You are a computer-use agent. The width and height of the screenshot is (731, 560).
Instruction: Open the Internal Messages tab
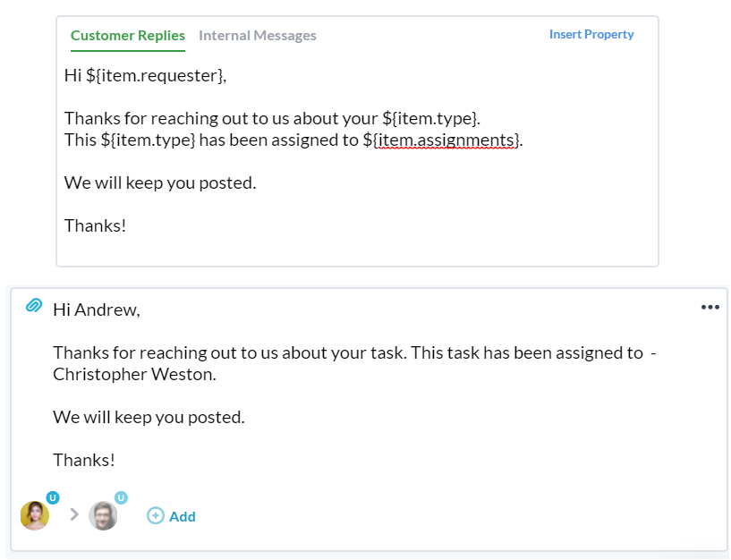point(258,36)
